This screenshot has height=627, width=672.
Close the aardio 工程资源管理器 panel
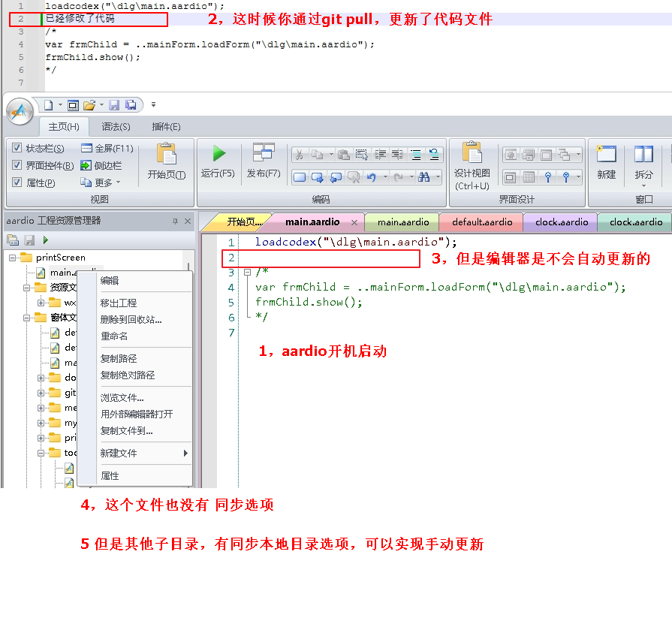tap(187, 222)
